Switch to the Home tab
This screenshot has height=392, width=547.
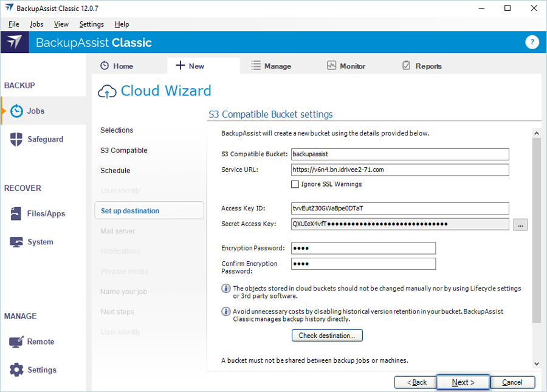click(x=117, y=66)
